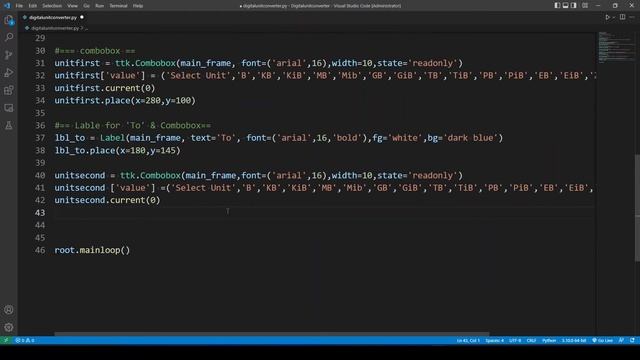Place cursor on 'root.mainloop()' line
Screen dimensions: 640x360
[92, 250]
